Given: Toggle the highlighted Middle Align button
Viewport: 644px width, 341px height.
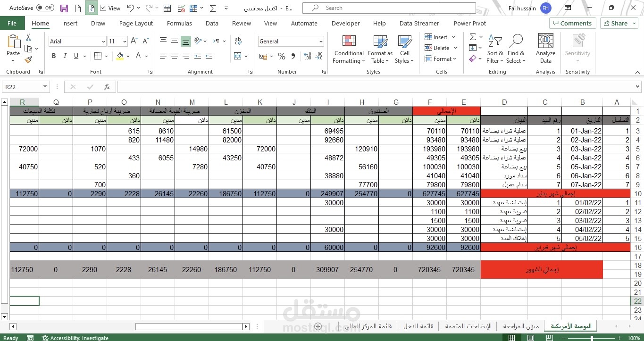Looking at the screenshot, I should click(x=186, y=41).
